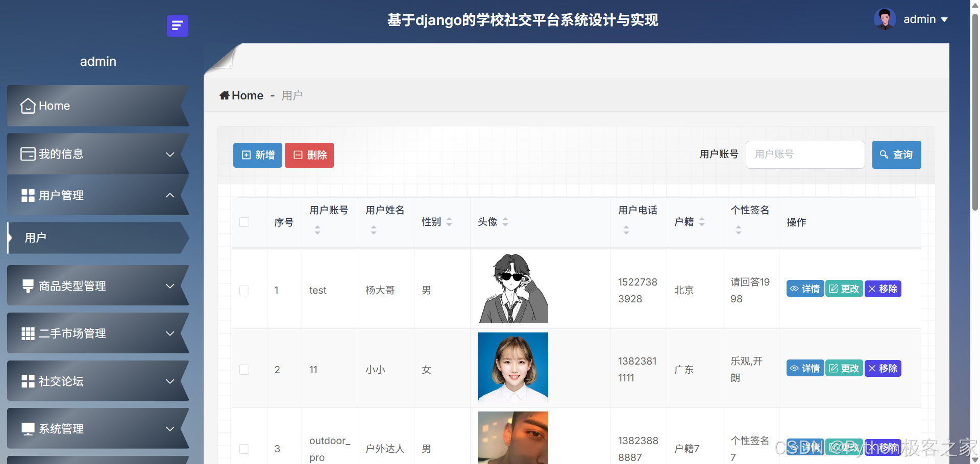The height and width of the screenshot is (464, 980).
Task: Click 二手市场管理 grid icon
Action: [x=28, y=333]
